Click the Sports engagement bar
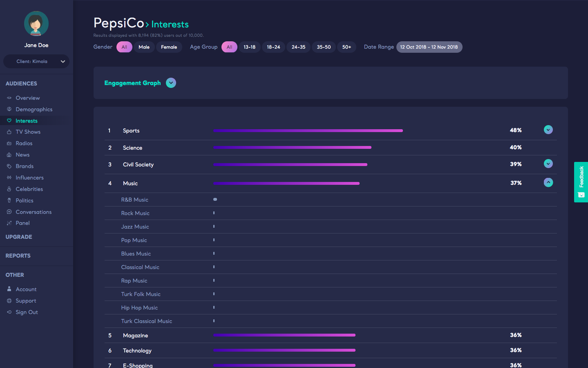The width and height of the screenshot is (588, 368). tap(308, 130)
